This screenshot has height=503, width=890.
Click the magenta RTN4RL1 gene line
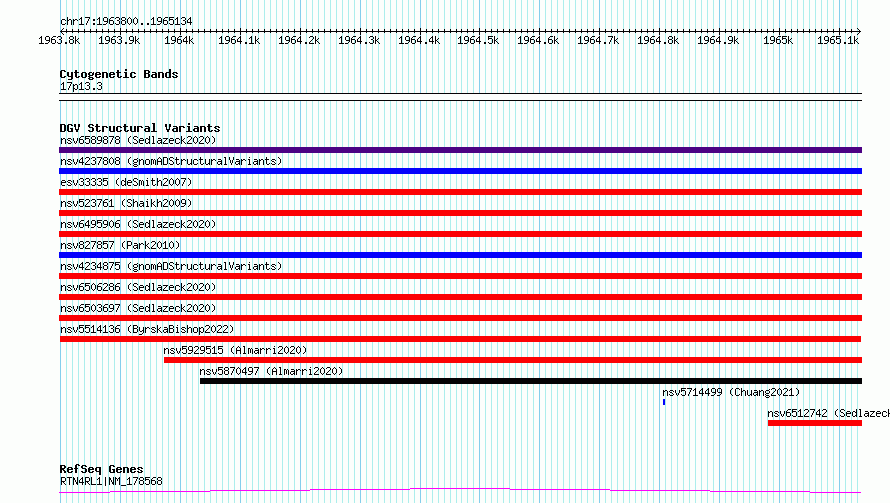pyautogui.click(x=460, y=491)
